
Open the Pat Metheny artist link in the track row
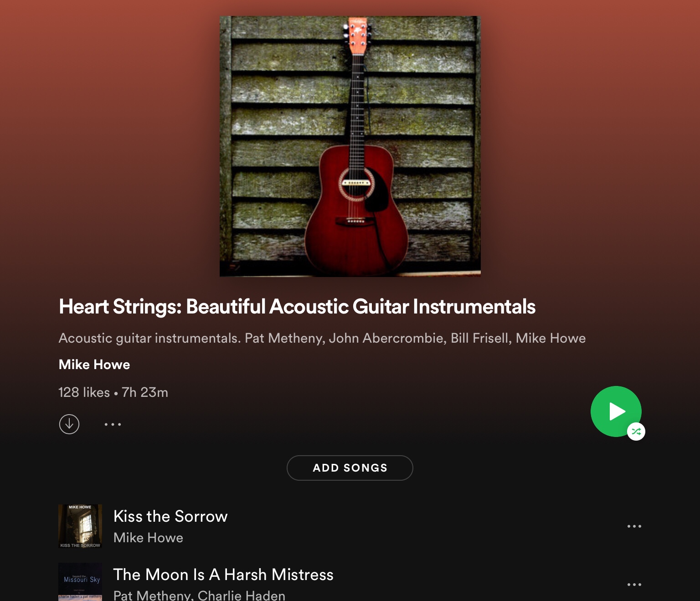[153, 595]
